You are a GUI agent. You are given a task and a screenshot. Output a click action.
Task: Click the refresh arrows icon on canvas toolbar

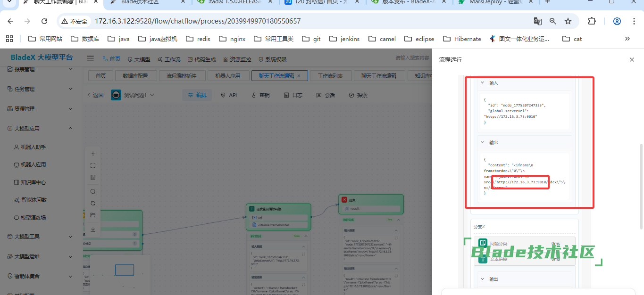coord(93,203)
